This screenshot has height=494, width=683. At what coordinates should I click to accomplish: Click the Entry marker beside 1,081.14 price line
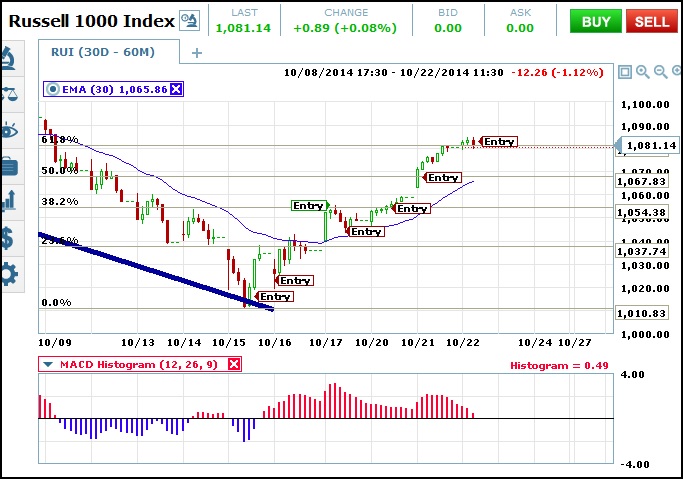point(498,141)
